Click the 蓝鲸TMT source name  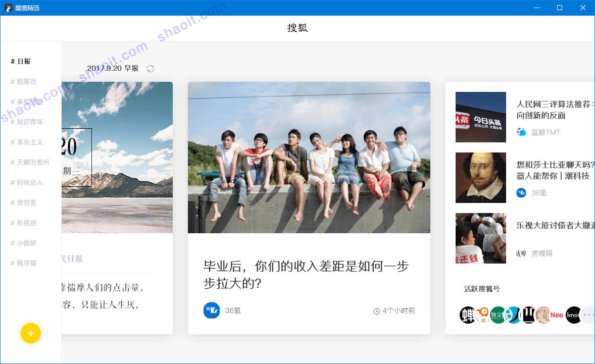[x=546, y=132]
